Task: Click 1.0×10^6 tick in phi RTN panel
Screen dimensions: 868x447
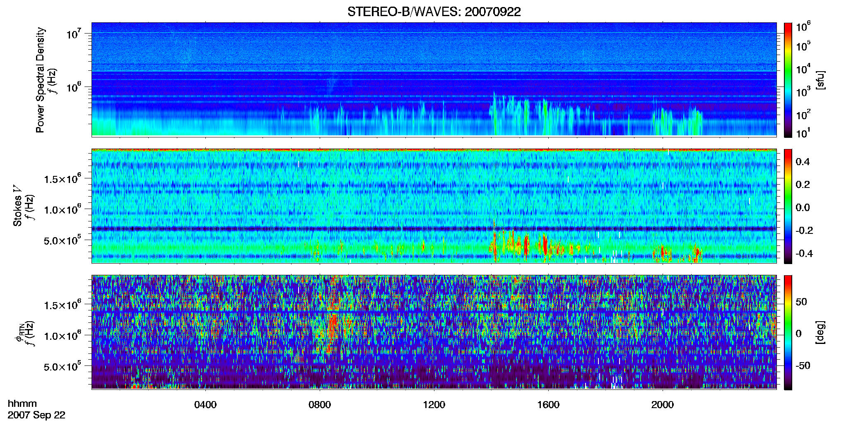Action: click(x=62, y=336)
